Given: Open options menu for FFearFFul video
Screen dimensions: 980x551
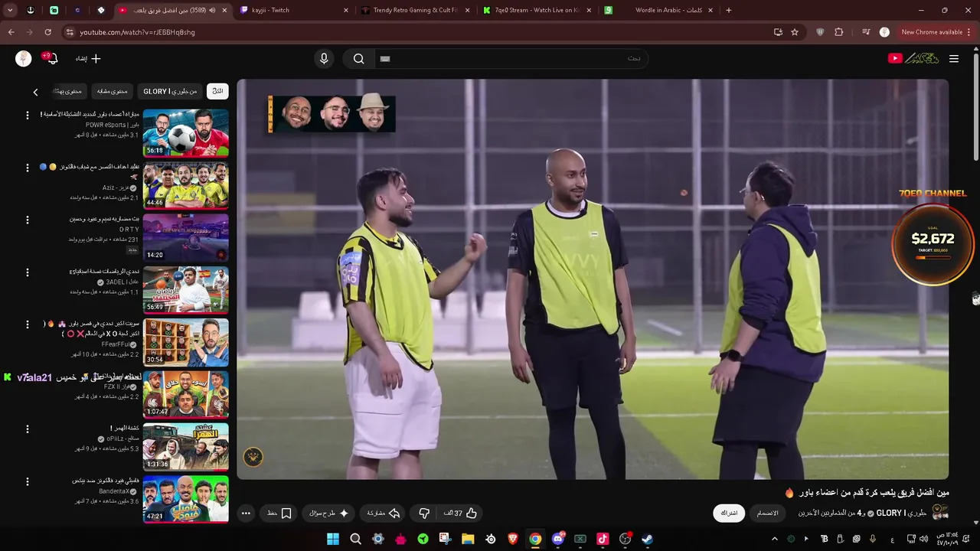Looking at the screenshot, I should click(x=28, y=324).
